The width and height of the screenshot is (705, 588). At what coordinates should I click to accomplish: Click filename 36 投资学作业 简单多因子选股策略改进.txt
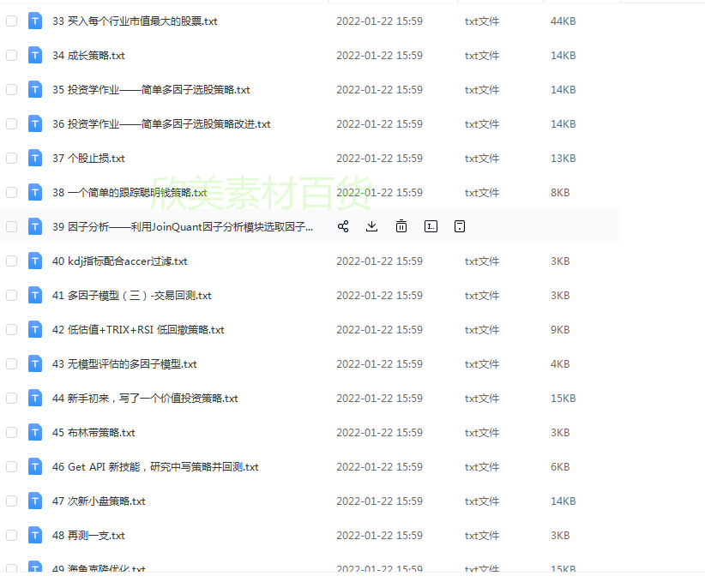coord(161,124)
